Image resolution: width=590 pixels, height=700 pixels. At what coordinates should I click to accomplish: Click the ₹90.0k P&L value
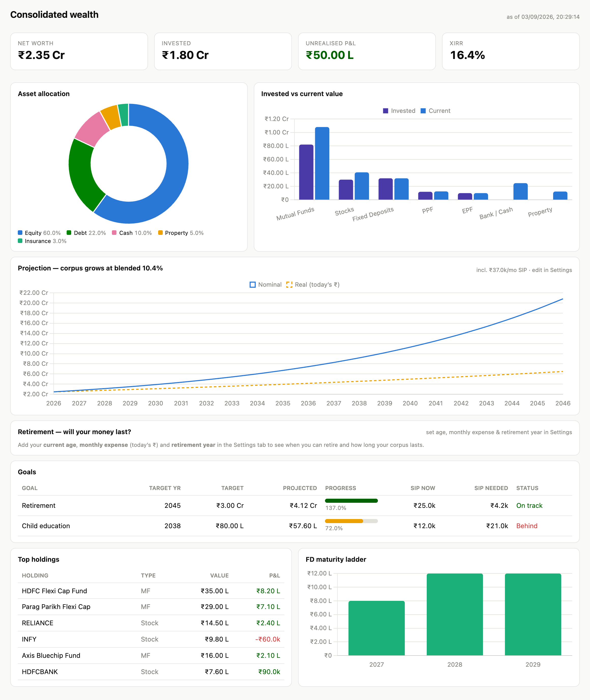tap(269, 672)
